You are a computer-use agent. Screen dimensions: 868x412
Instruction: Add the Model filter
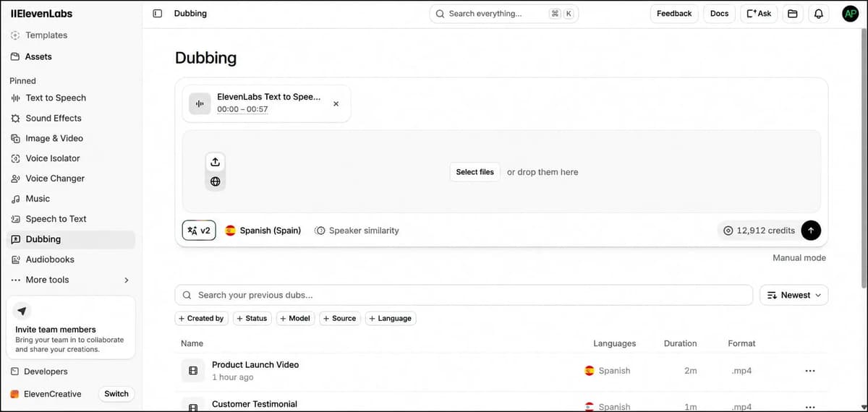pyautogui.click(x=295, y=318)
